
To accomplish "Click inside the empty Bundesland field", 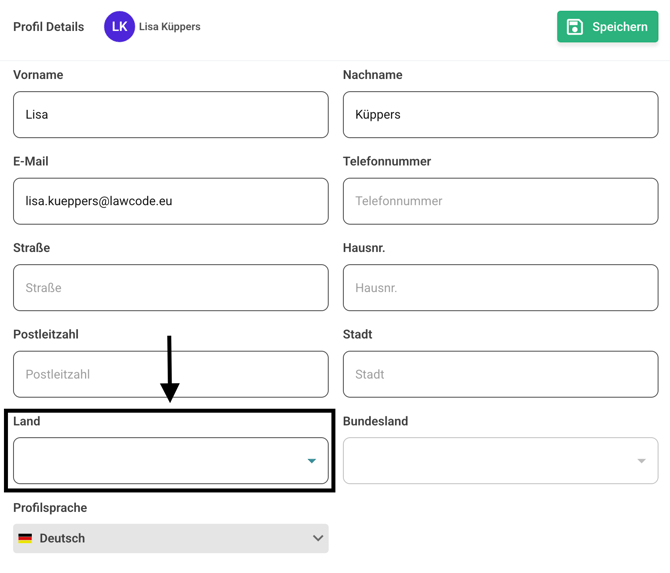I will point(490,461).
